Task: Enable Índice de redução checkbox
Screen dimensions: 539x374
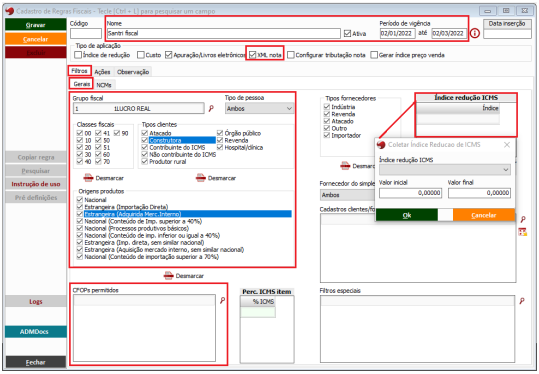Action: coord(78,55)
